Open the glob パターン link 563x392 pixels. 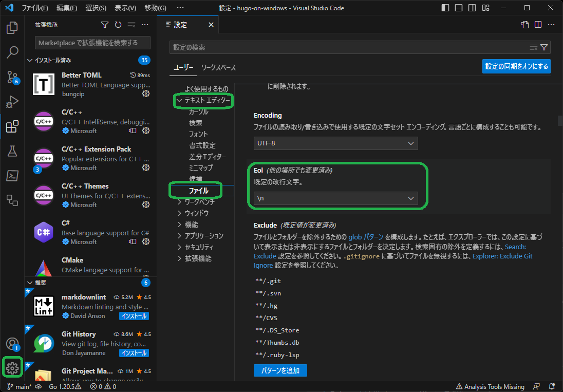point(366,237)
